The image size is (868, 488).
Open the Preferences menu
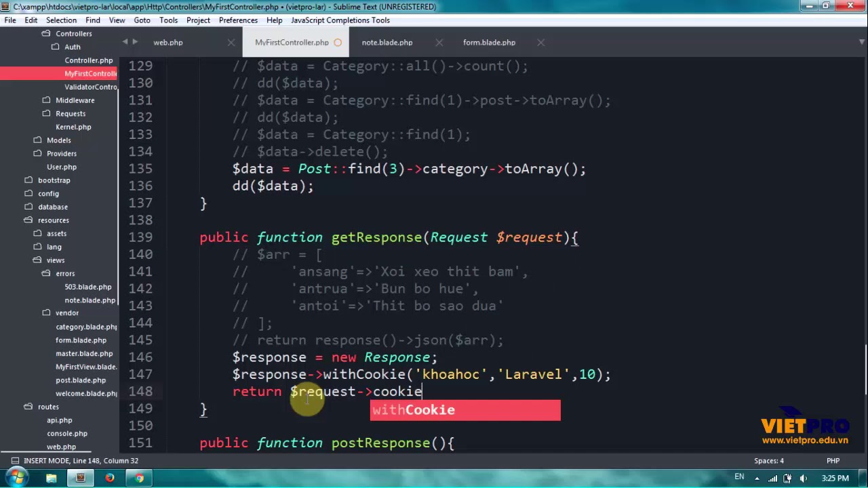(238, 20)
